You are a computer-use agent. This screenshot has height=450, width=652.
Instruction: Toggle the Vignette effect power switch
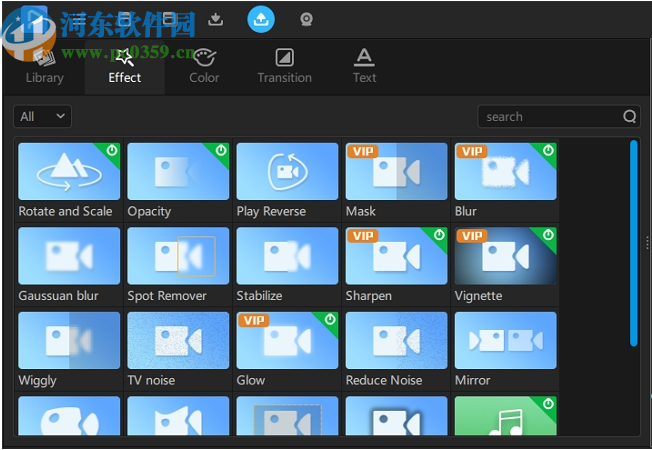point(548,235)
